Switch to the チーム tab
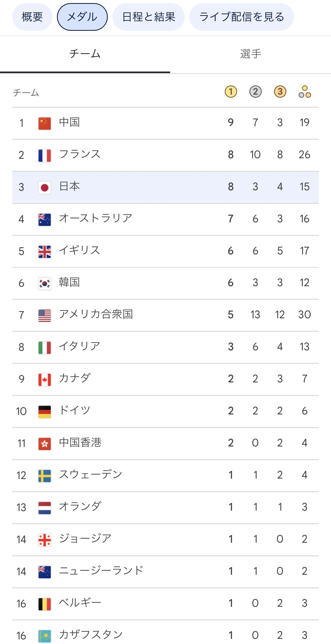Image resolution: width=331 pixels, height=644 pixels. 85,54
